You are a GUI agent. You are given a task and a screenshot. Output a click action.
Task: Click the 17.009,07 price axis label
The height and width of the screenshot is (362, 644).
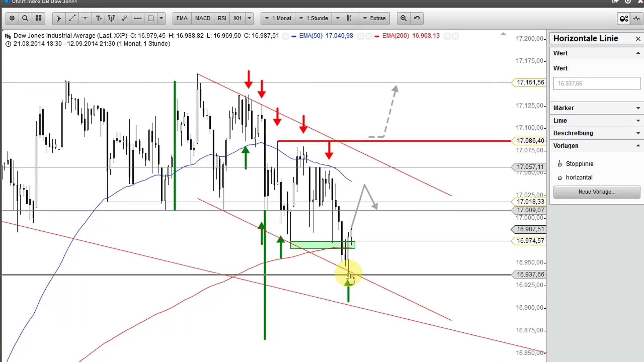tap(529, 210)
